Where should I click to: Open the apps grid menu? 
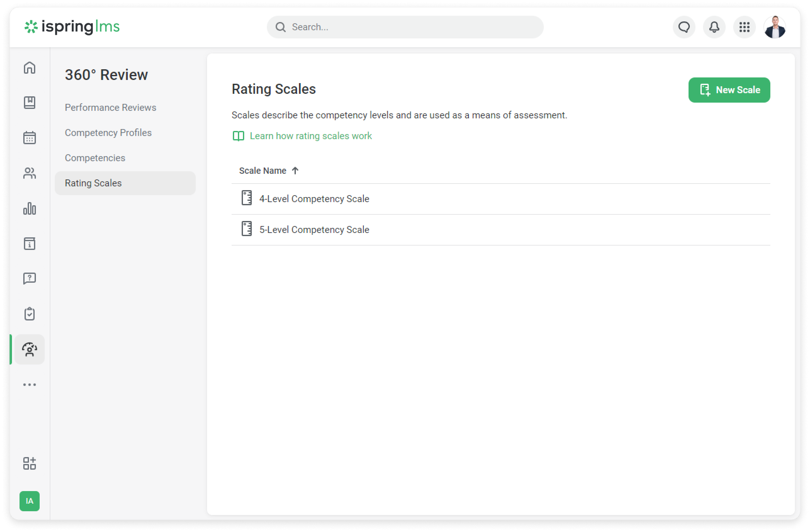click(x=744, y=27)
